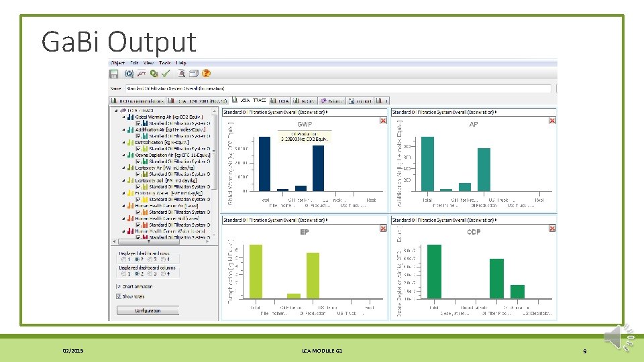
Task: Open the AP chart title dropdown arrow
Action: pyautogui.click(x=496, y=112)
